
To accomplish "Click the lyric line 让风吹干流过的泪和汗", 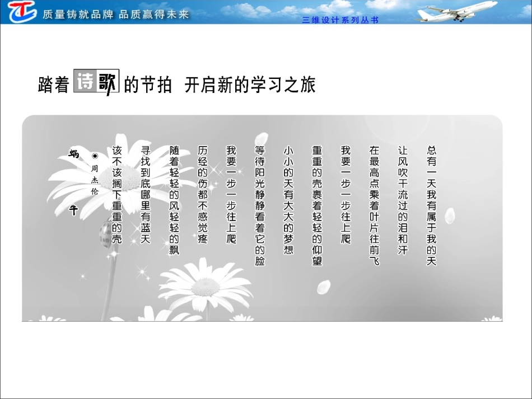I will (x=403, y=200).
